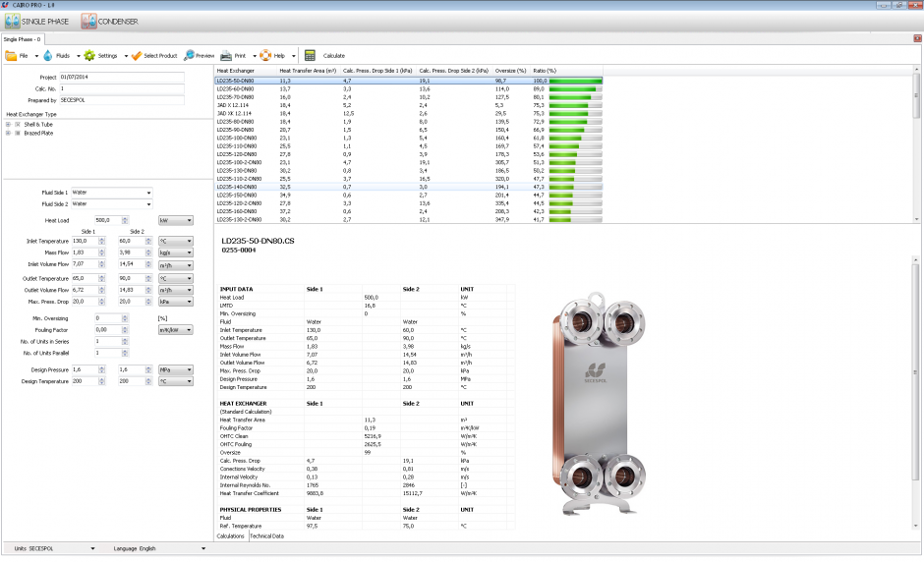Select the LD235-60-DN80 row
The width and height of the screenshot is (924, 562).
click(408, 89)
